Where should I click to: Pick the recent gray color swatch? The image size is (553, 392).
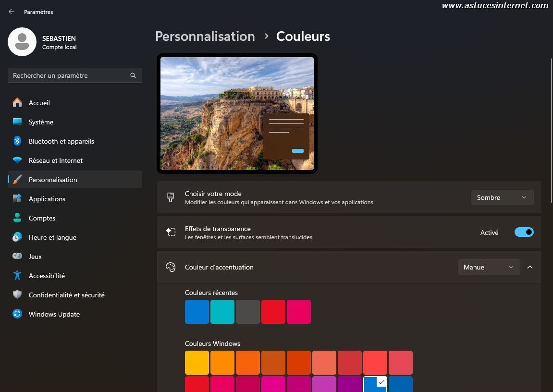tap(248, 312)
